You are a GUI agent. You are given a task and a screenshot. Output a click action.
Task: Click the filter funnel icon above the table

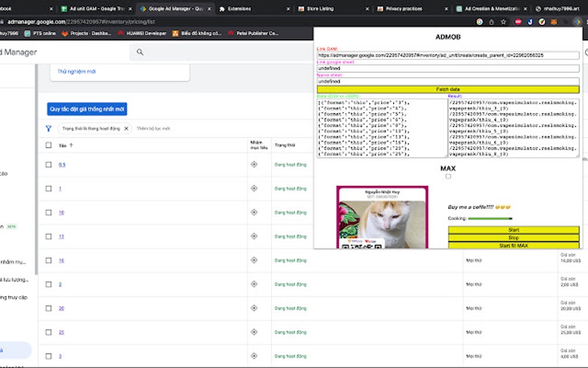[x=48, y=128]
